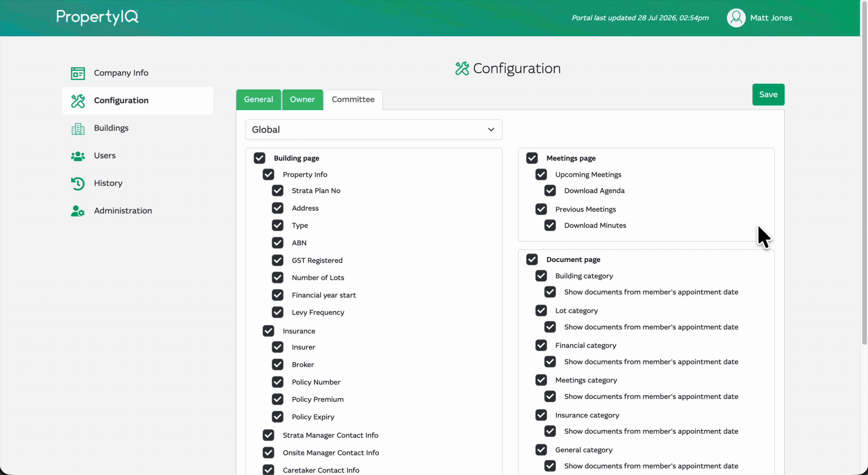Click the History clock icon

78,184
